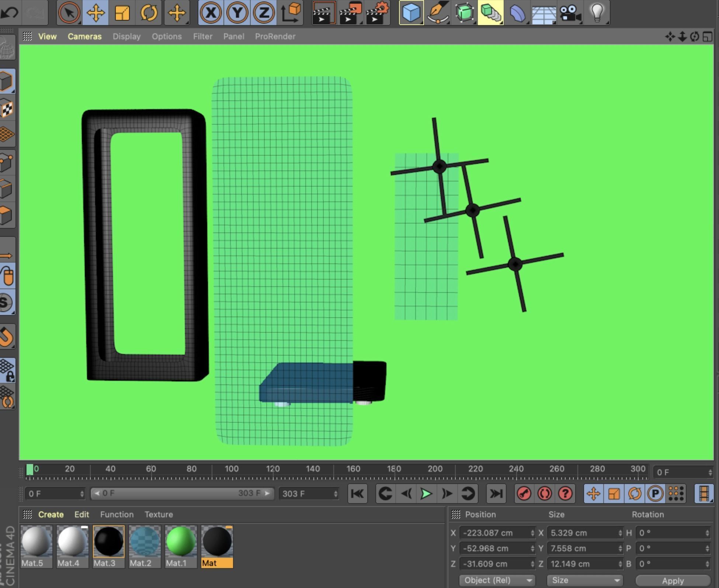Select the Move tool in top toolbar
719x588 pixels.
coord(95,13)
